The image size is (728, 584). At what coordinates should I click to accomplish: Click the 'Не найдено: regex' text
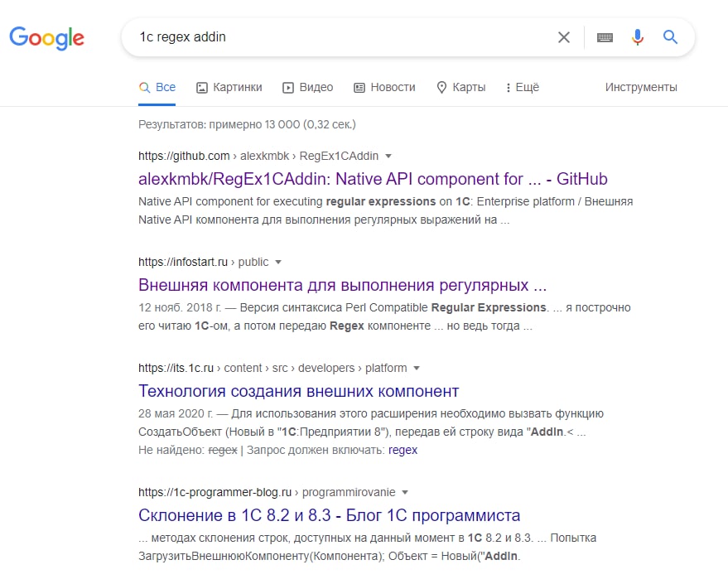click(x=187, y=450)
